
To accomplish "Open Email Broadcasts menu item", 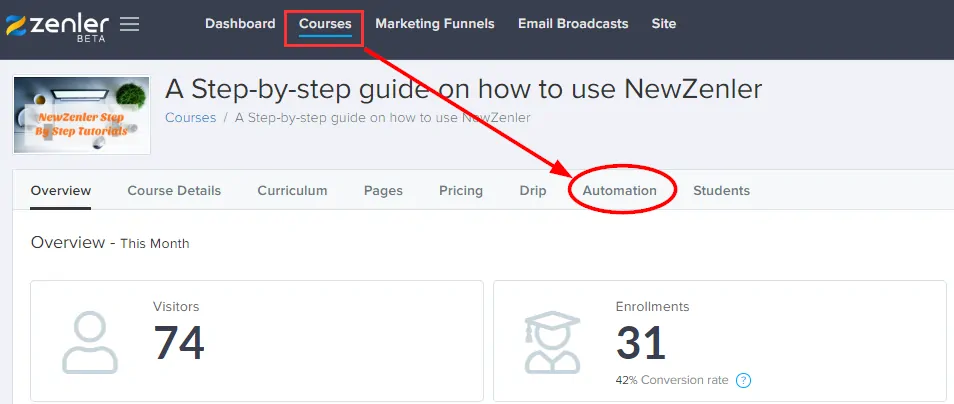I will pyautogui.click(x=573, y=24).
